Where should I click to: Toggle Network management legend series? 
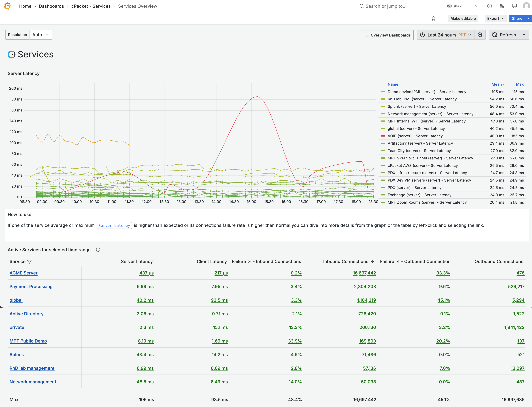click(x=430, y=114)
